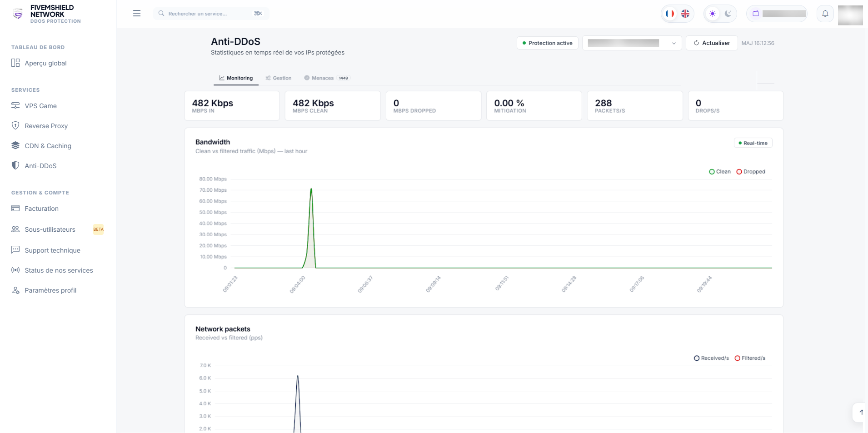Toggle the Clean series legend
Image resolution: width=868 pixels, height=433 pixels.
(x=720, y=172)
